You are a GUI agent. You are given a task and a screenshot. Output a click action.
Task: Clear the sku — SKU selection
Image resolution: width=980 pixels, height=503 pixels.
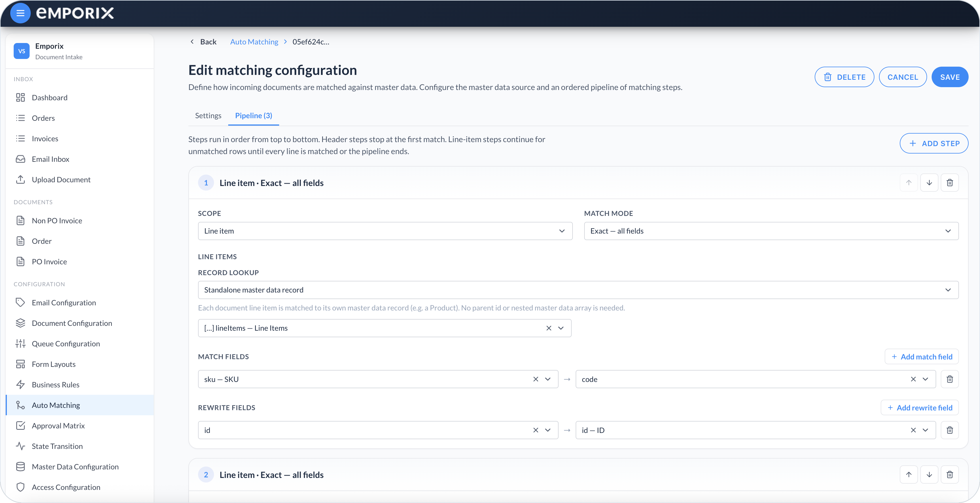[536, 379]
